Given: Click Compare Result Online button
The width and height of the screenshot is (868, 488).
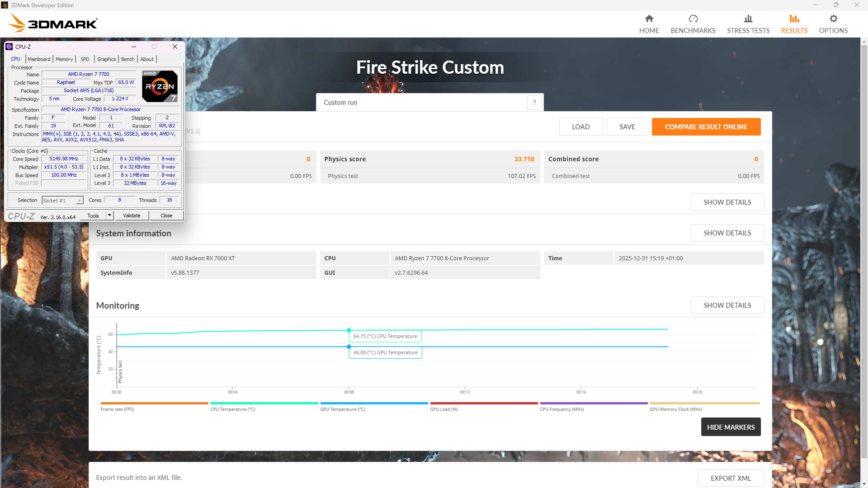Looking at the screenshot, I should tap(706, 127).
